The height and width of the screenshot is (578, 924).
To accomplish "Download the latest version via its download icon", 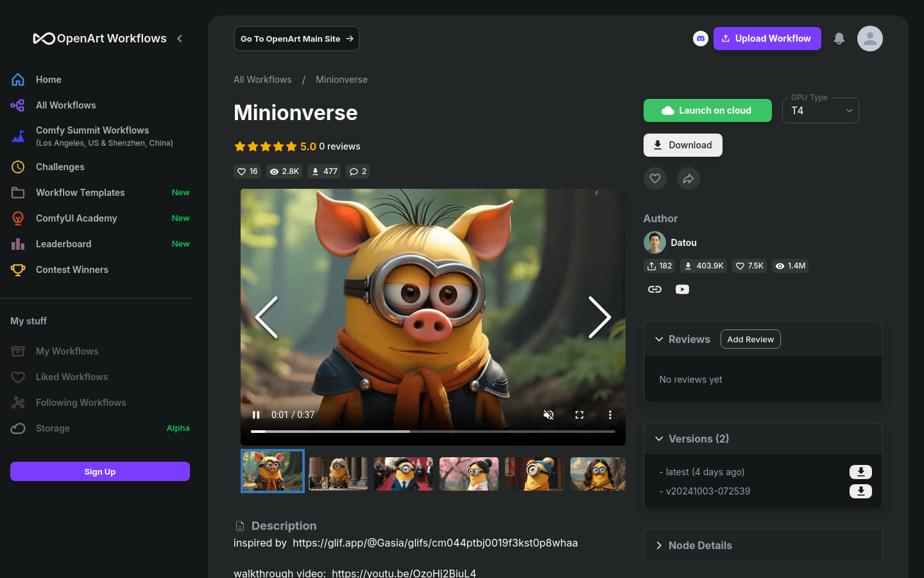I will (860, 471).
